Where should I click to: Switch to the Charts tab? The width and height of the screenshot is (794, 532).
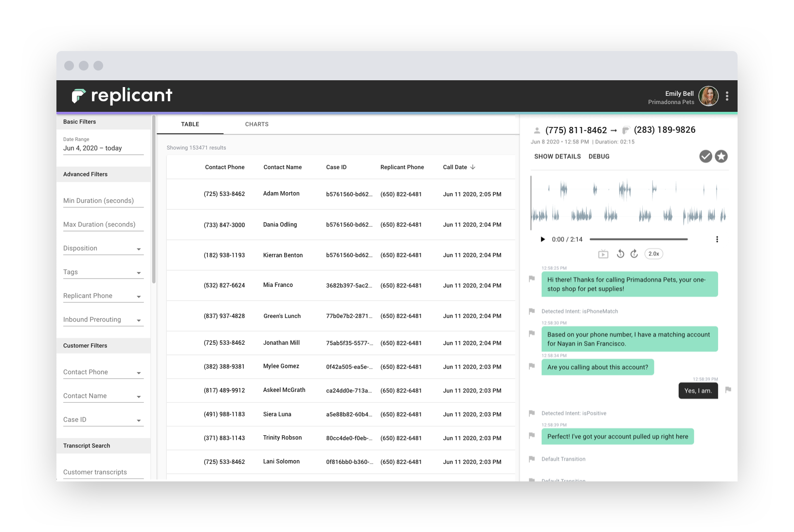tap(256, 124)
